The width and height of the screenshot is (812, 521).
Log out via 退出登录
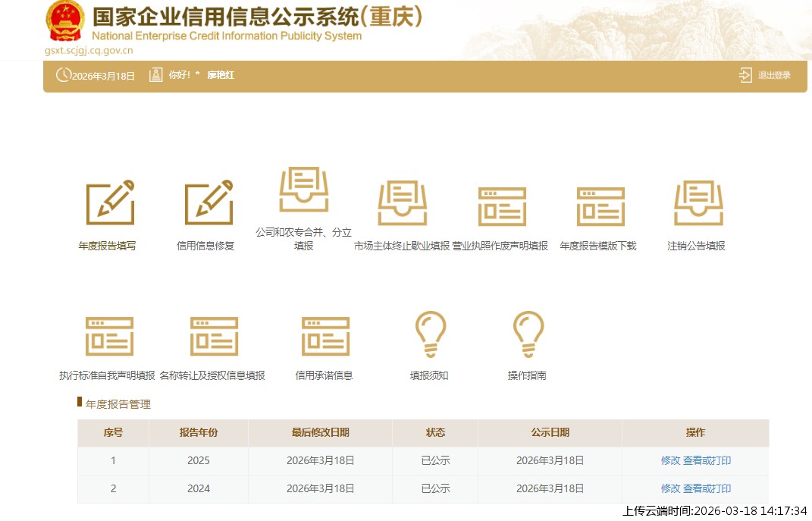765,75
